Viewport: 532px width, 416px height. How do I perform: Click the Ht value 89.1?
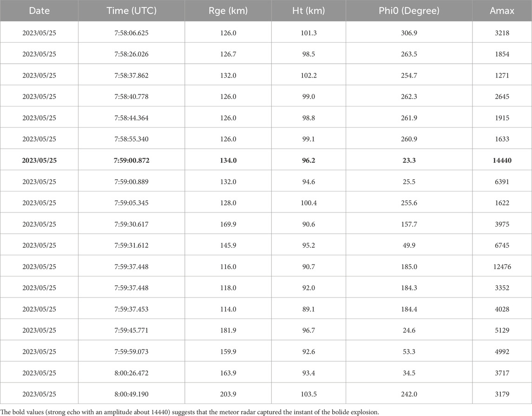(308, 309)
